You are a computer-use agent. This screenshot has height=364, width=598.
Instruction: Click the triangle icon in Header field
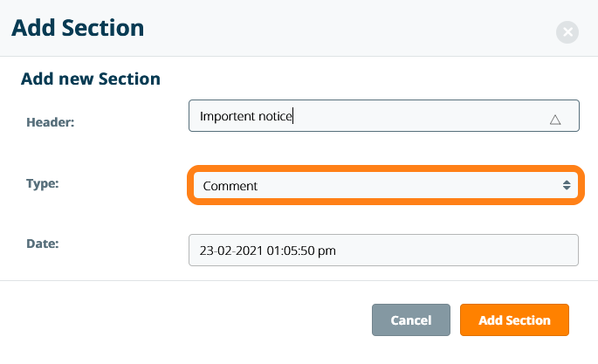555,120
